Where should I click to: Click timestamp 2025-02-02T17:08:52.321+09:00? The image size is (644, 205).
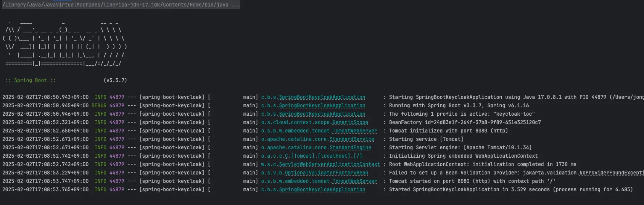(x=45, y=123)
